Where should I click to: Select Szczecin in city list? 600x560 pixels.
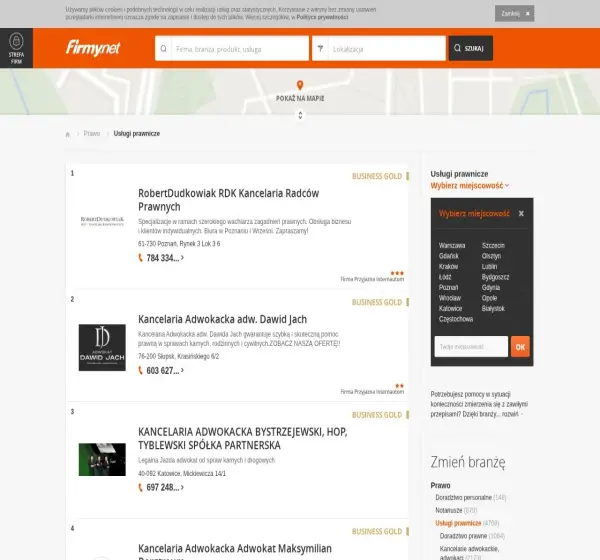tap(493, 245)
